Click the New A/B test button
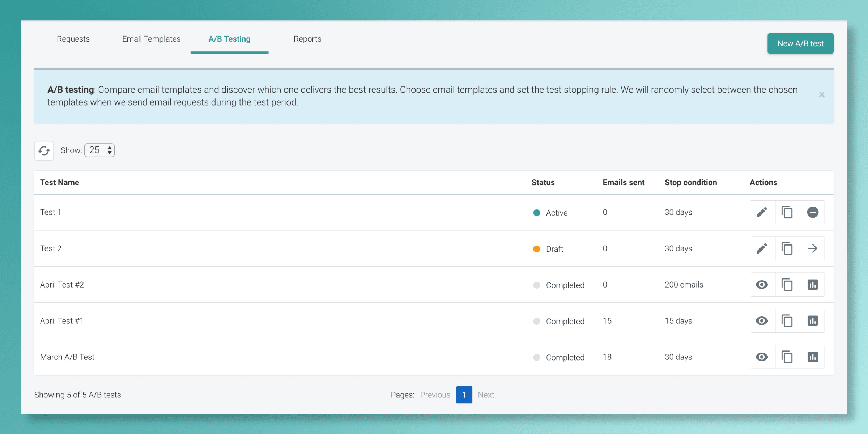 [800, 43]
